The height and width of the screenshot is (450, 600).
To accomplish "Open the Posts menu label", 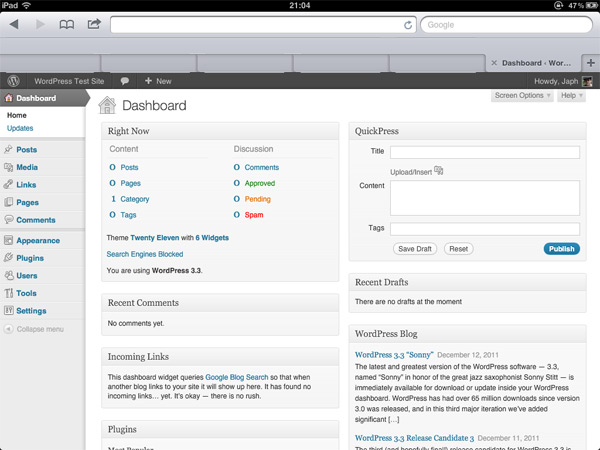I will (x=26, y=150).
